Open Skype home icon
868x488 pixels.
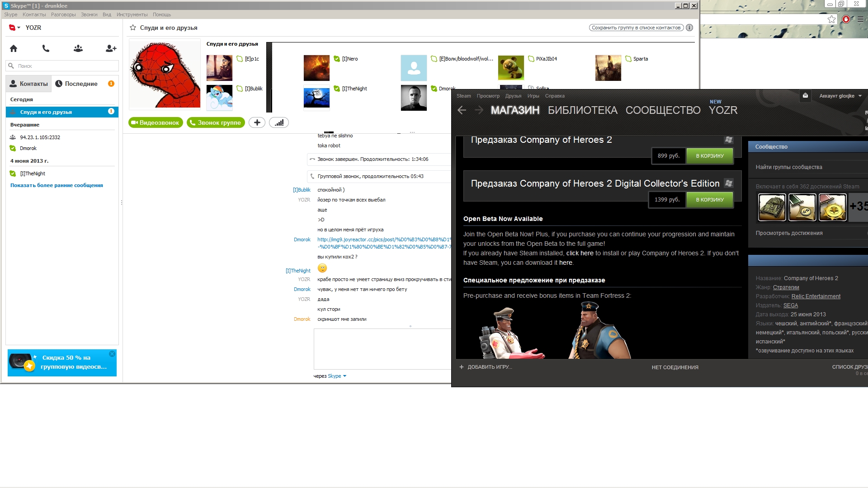14,48
